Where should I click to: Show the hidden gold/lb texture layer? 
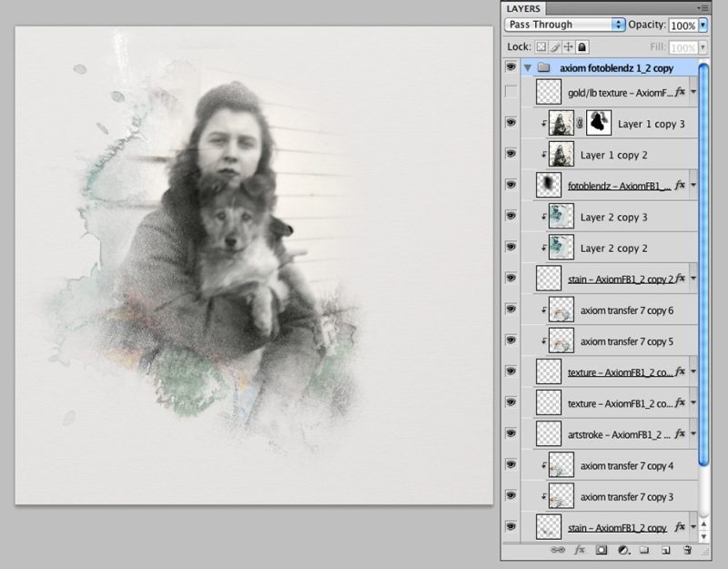[x=511, y=92]
